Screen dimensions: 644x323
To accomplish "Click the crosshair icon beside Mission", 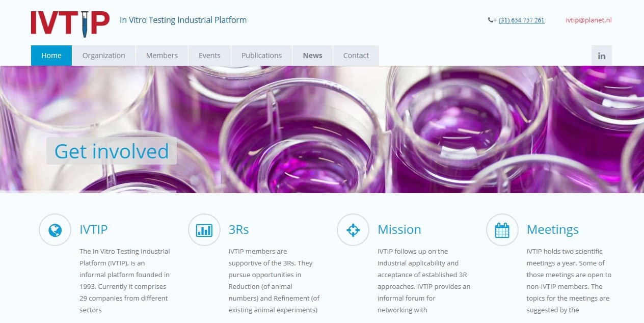I will coord(353,230).
